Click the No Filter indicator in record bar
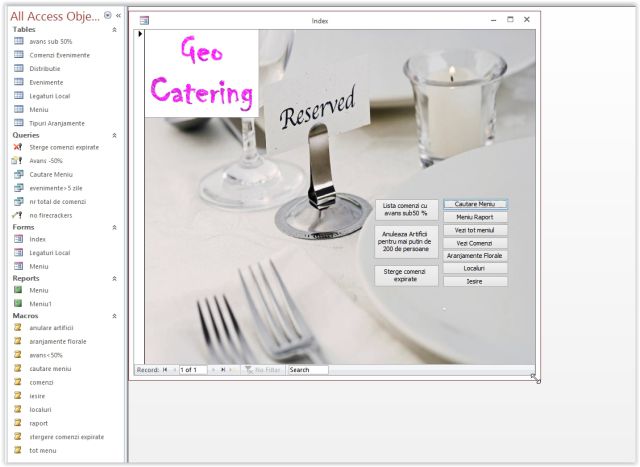This screenshot has width=640, height=467. pos(262,370)
